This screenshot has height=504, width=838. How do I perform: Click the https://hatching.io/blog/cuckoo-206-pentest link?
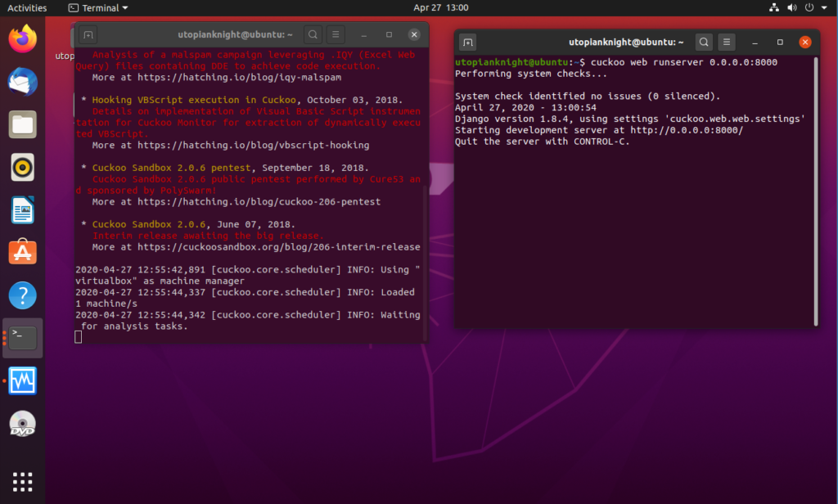click(x=259, y=202)
